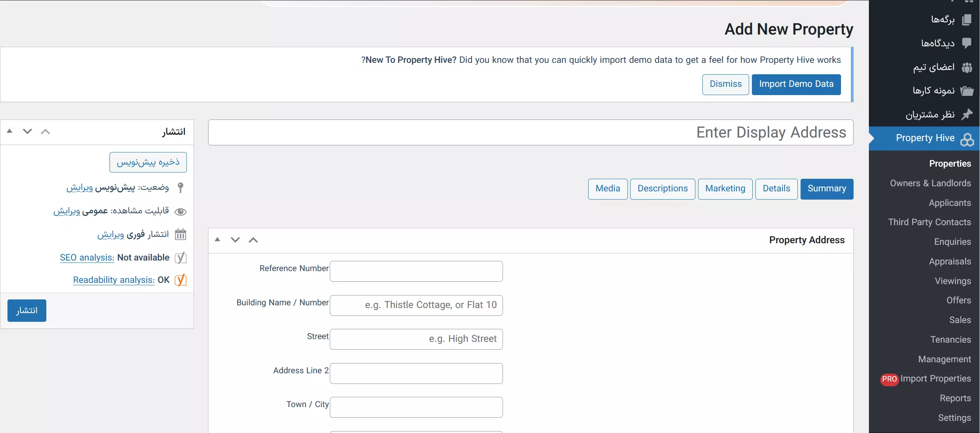The image size is (980, 433).
Task: Open the Readability analysis link
Action: [114, 280]
